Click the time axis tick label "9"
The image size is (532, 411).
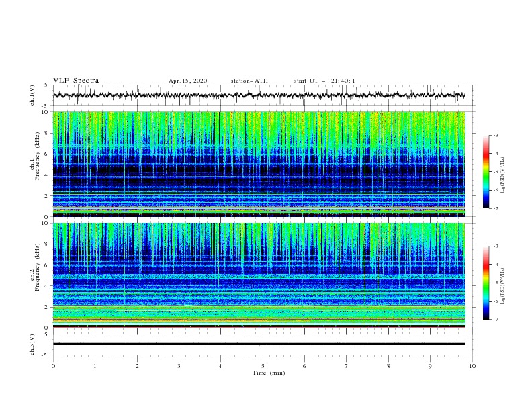tap(430, 366)
